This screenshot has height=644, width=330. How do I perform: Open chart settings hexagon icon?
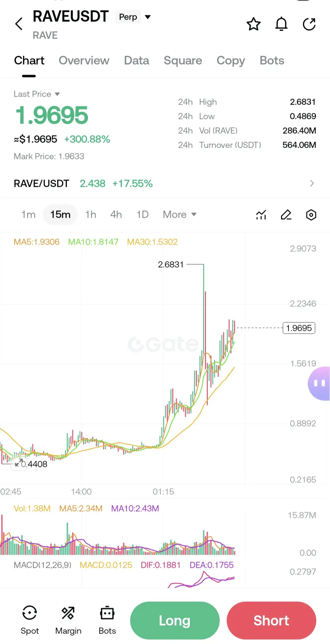311,215
